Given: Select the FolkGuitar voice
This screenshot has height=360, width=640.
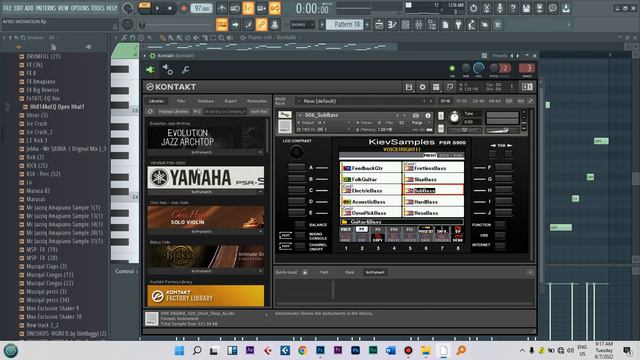Looking at the screenshot, I should [371, 179].
